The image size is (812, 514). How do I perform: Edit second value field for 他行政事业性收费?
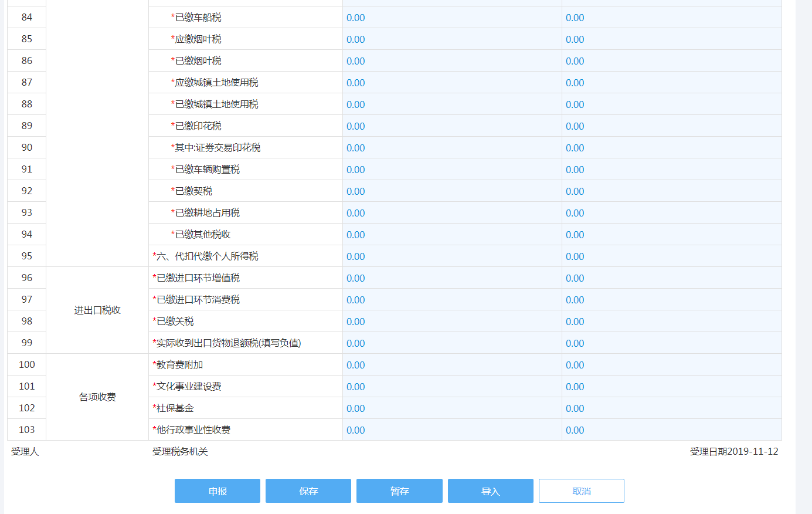click(671, 430)
